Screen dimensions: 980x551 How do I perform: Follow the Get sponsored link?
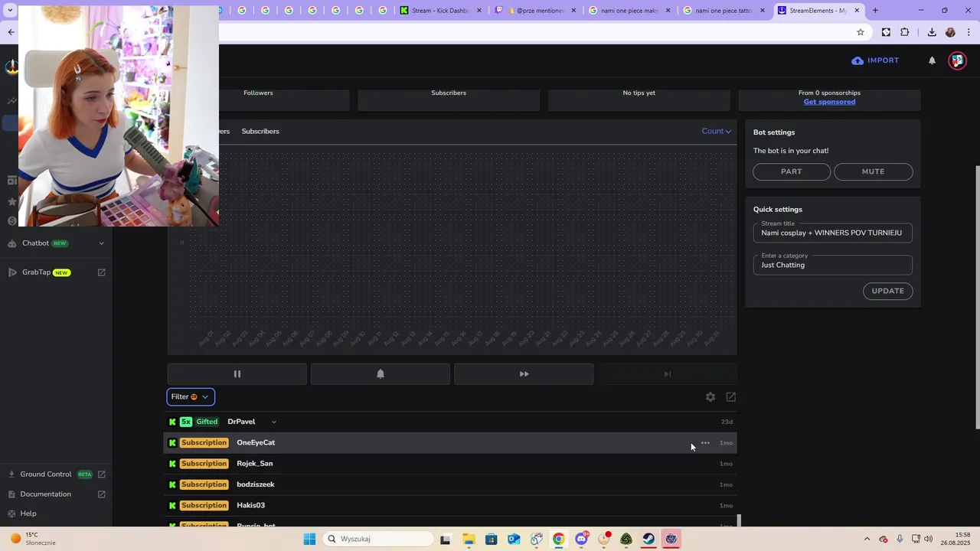click(x=829, y=102)
